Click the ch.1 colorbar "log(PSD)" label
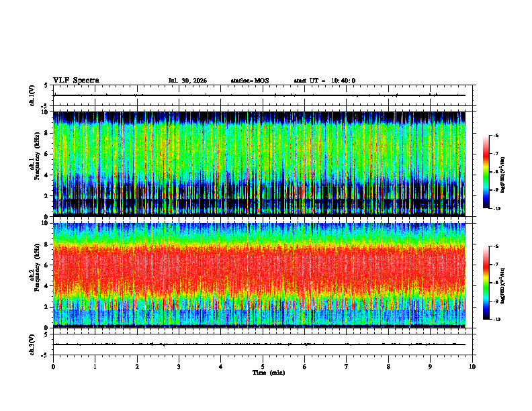The image size is (532, 411). click(x=503, y=175)
